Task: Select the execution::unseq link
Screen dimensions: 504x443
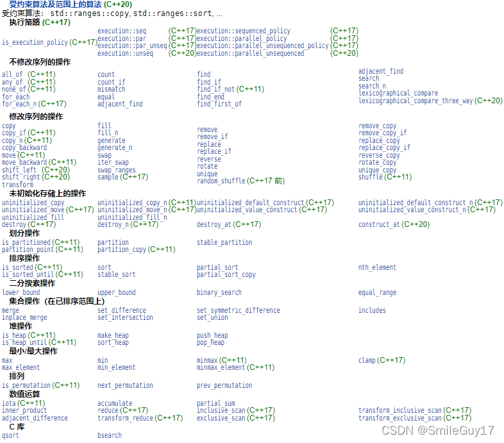Action: pyautogui.click(x=125, y=53)
